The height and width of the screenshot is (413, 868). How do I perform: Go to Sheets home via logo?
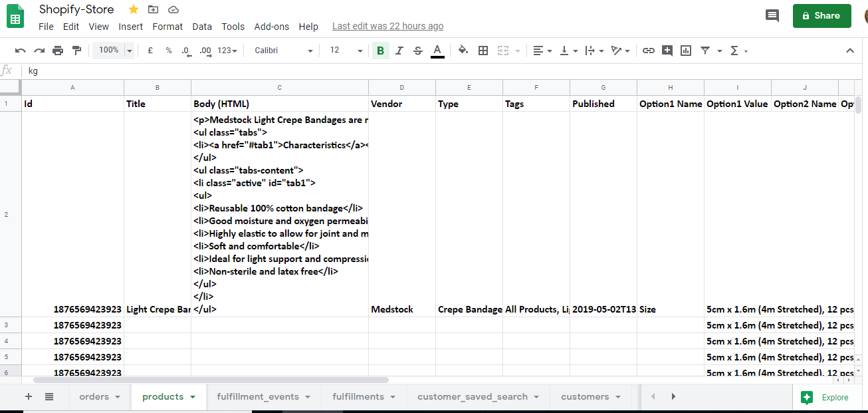pyautogui.click(x=15, y=16)
